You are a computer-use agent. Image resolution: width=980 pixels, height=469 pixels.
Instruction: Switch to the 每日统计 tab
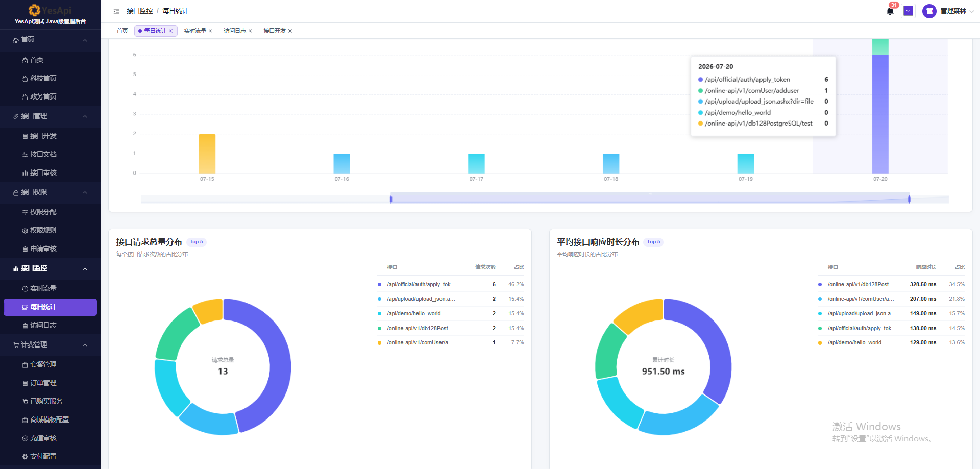[155, 31]
